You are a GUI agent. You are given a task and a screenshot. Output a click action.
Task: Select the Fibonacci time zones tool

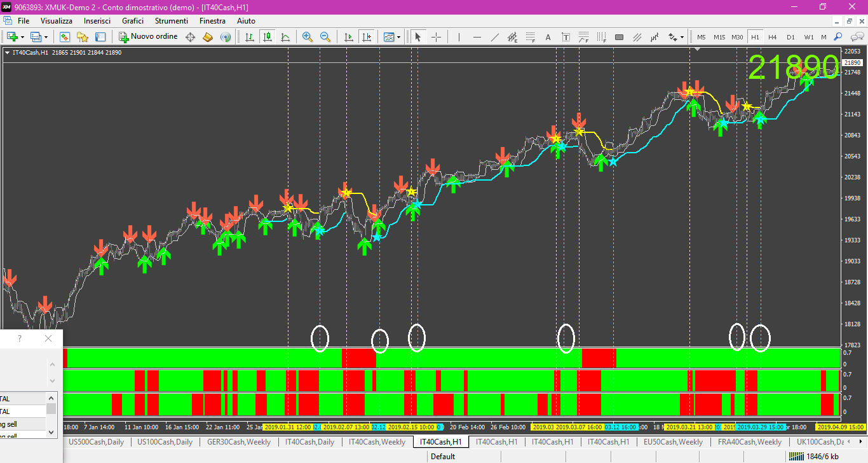[x=601, y=37]
